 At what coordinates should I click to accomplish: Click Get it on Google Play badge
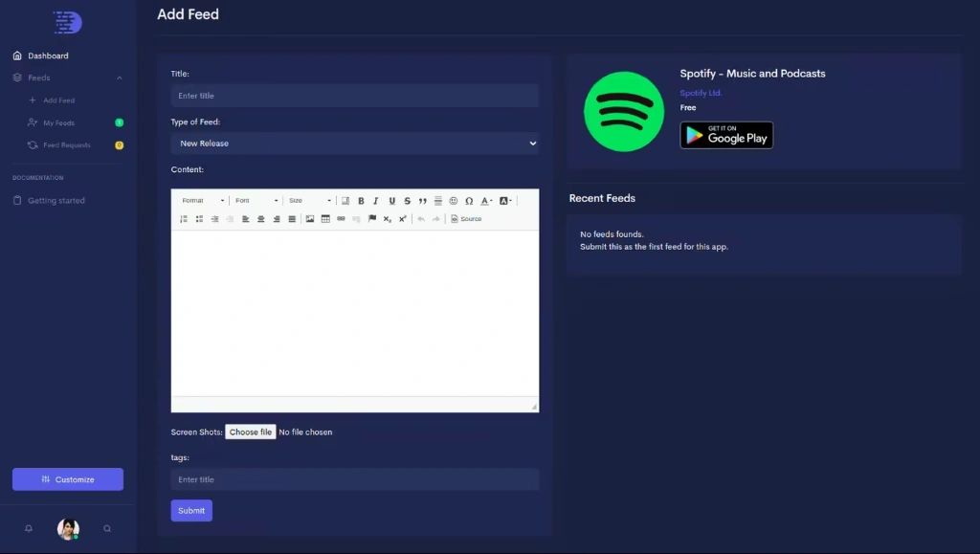point(726,135)
